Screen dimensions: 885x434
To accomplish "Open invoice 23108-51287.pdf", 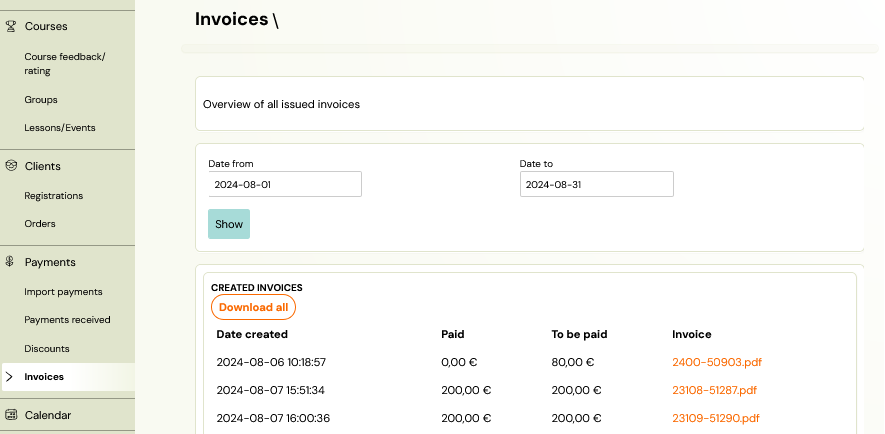I will tap(714, 390).
